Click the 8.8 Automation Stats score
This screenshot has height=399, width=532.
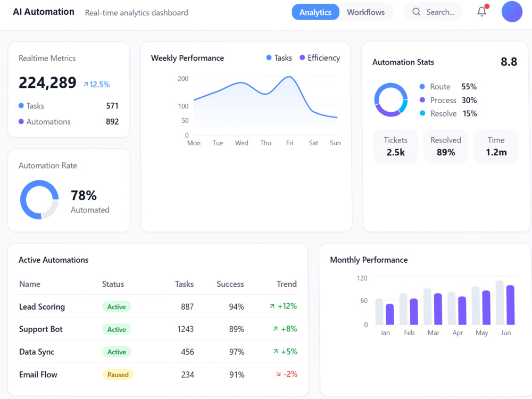tap(509, 62)
